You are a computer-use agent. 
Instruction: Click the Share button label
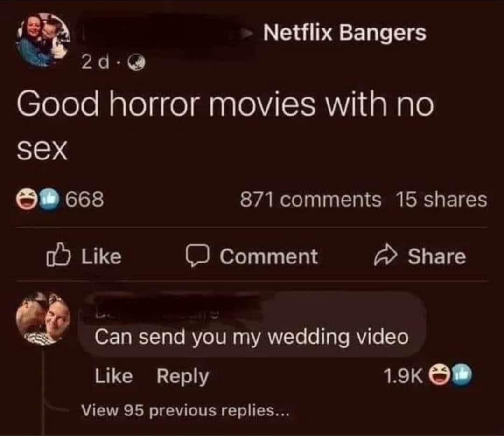[x=437, y=256]
